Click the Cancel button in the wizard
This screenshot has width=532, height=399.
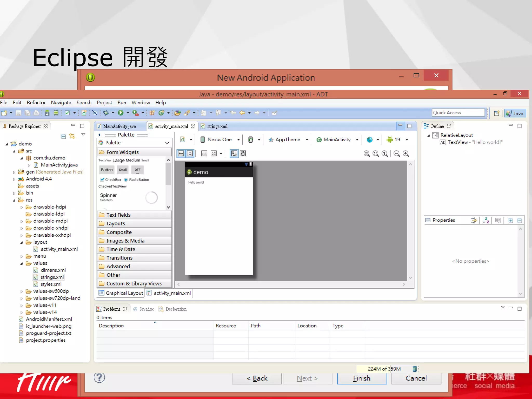pyautogui.click(x=416, y=378)
